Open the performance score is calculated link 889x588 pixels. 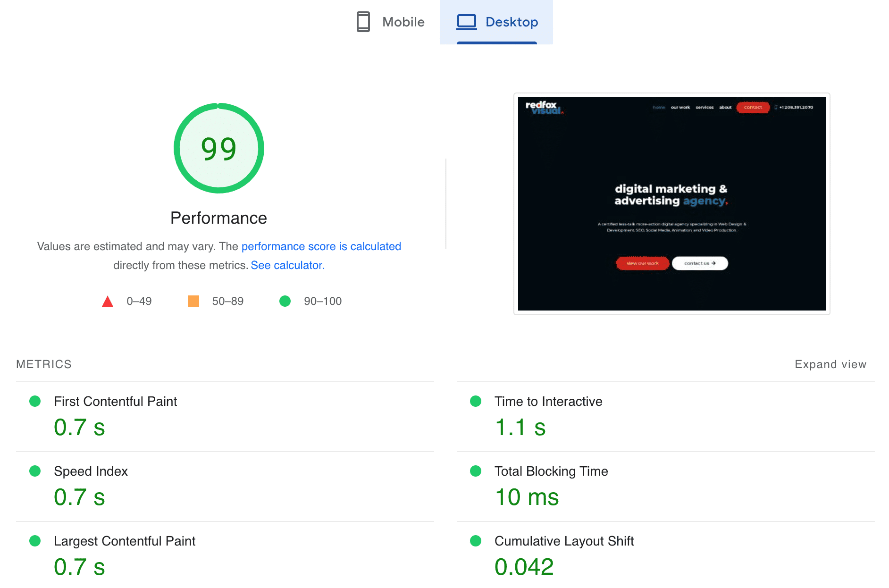[x=321, y=246]
